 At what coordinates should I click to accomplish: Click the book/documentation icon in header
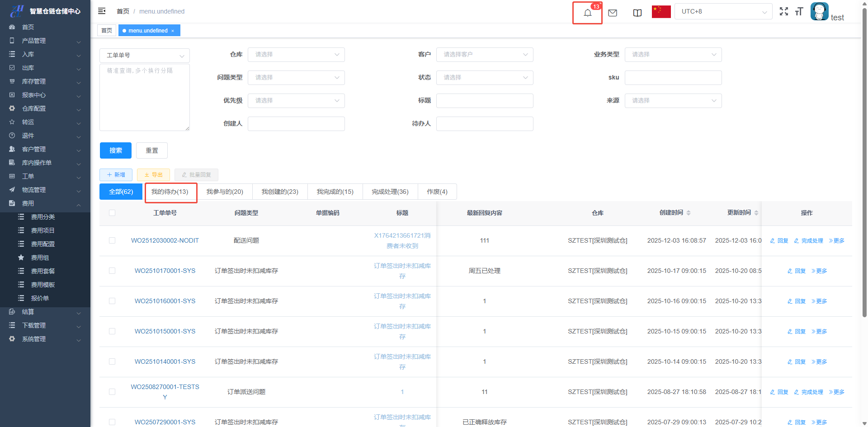coord(637,13)
